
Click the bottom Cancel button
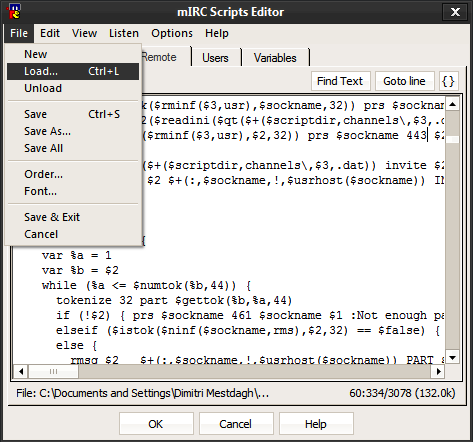pyautogui.click(x=236, y=424)
